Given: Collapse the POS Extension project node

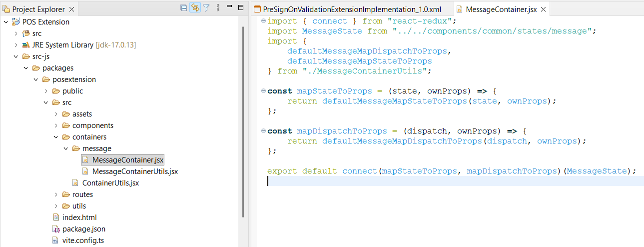Looking at the screenshot, I should pyautogui.click(x=5, y=22).
